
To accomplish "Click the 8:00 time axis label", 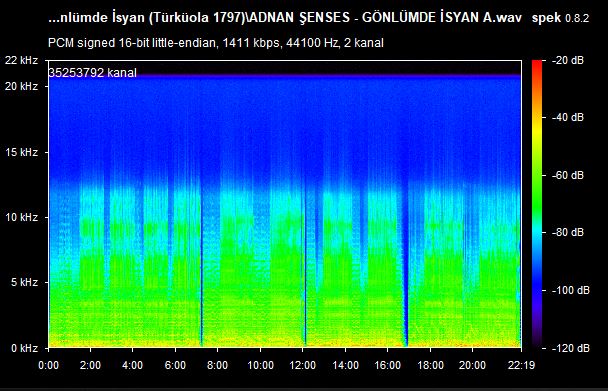I will point(218,365).
